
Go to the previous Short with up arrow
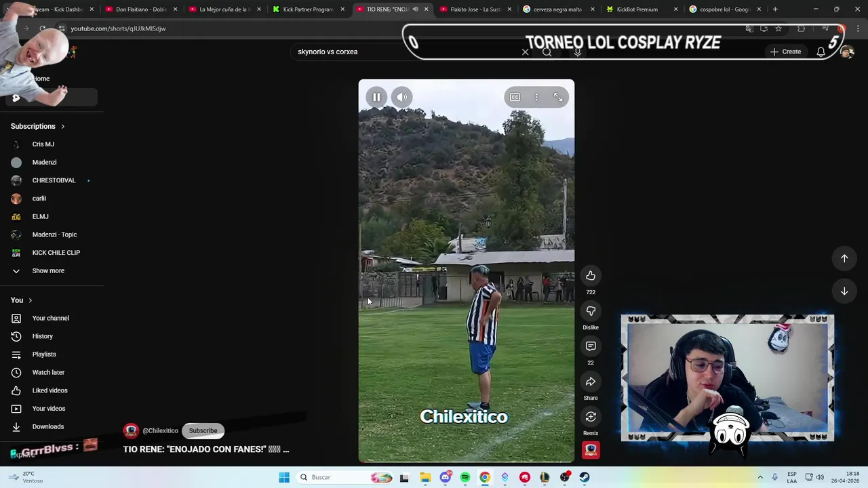click(844, 258)
